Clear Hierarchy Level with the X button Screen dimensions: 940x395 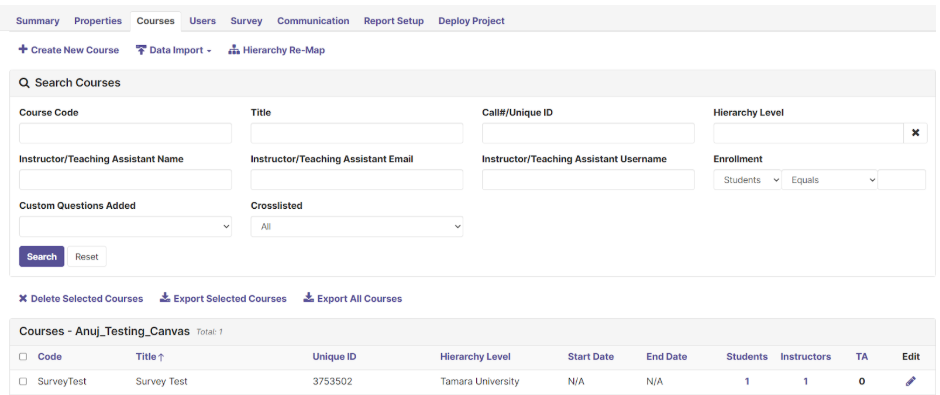915,133
